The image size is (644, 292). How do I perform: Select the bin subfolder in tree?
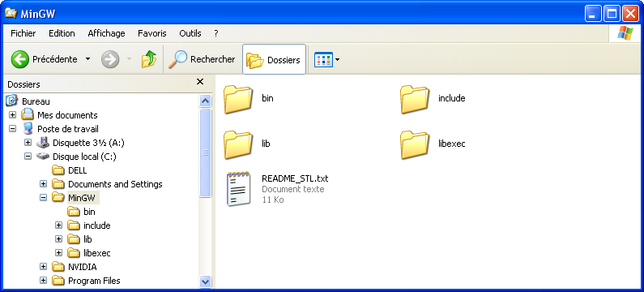click(x=89, y=212)
